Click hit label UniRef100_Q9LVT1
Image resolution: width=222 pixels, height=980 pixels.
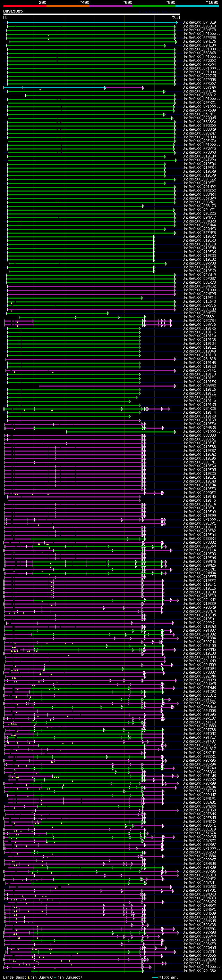click(x=199, y=210)
